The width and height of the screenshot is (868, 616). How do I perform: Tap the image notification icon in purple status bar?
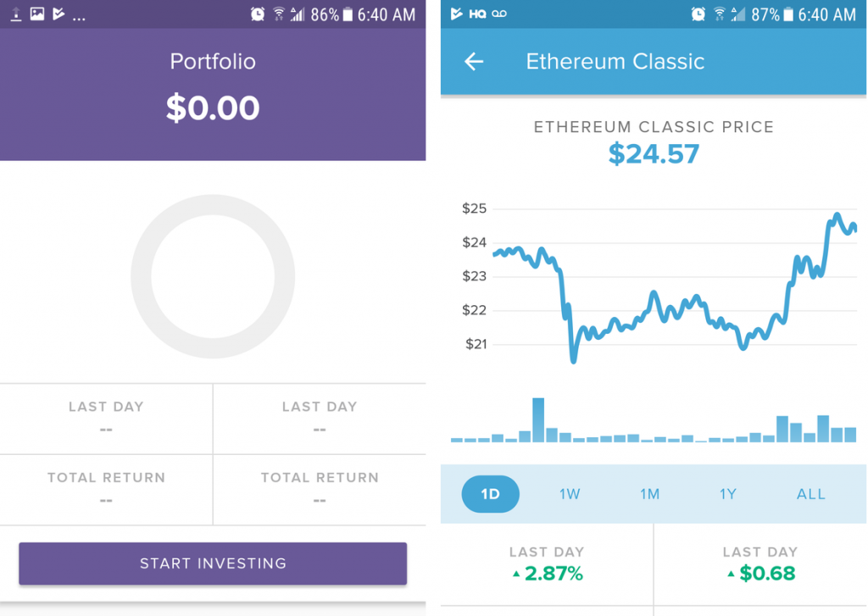37,14
